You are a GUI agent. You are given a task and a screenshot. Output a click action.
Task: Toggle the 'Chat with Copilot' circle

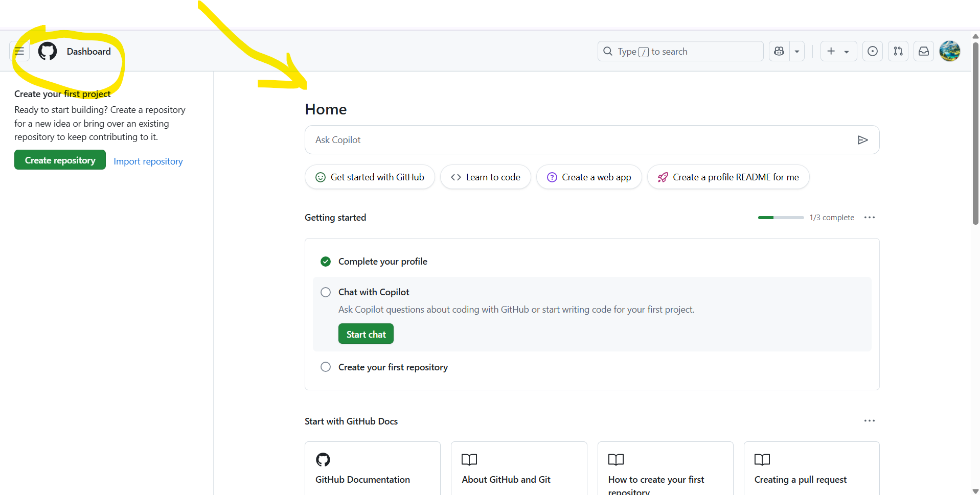click(x=326, y=292)
